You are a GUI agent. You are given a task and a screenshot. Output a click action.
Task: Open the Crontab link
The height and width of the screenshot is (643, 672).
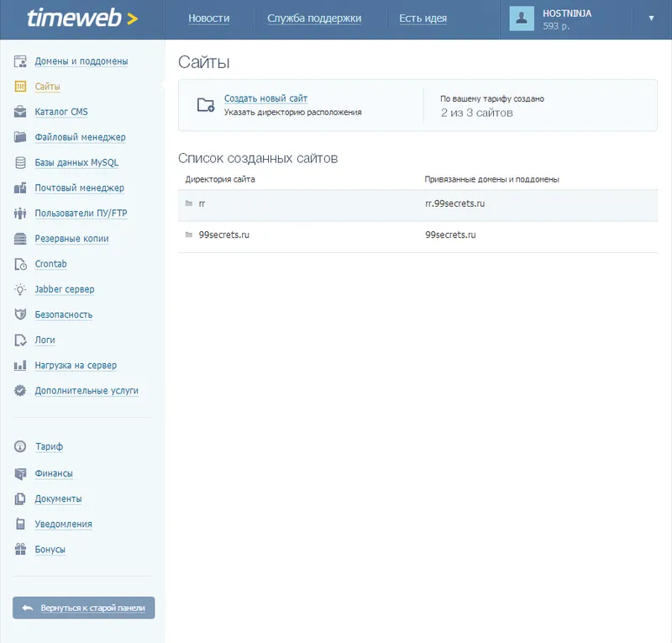click(x=50, y=264)
